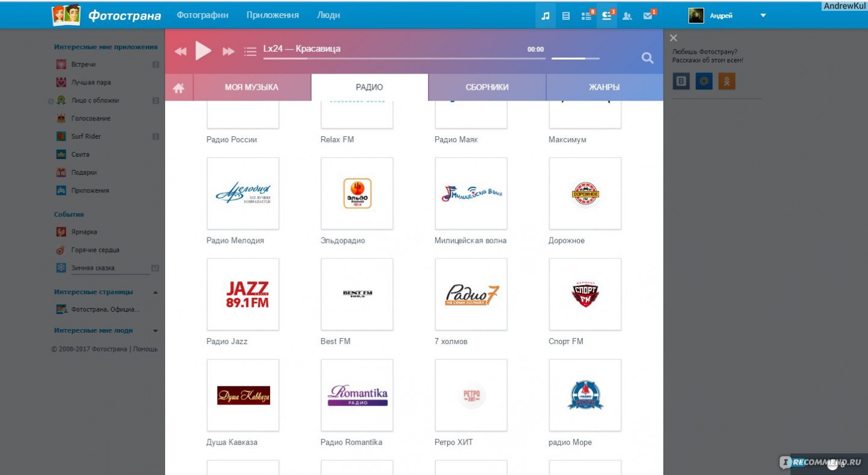Open Фотострана. Официа... page

click(x=105, y=310)
